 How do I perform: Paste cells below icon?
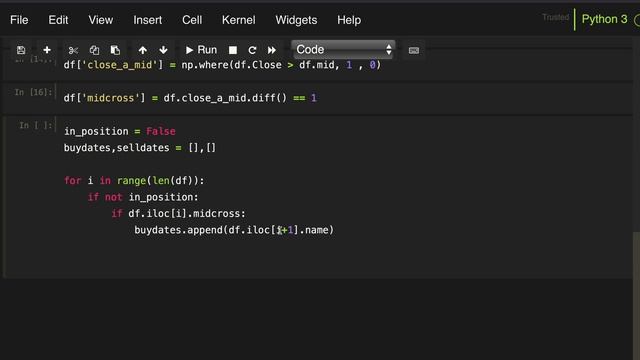(x=115, y=50)
